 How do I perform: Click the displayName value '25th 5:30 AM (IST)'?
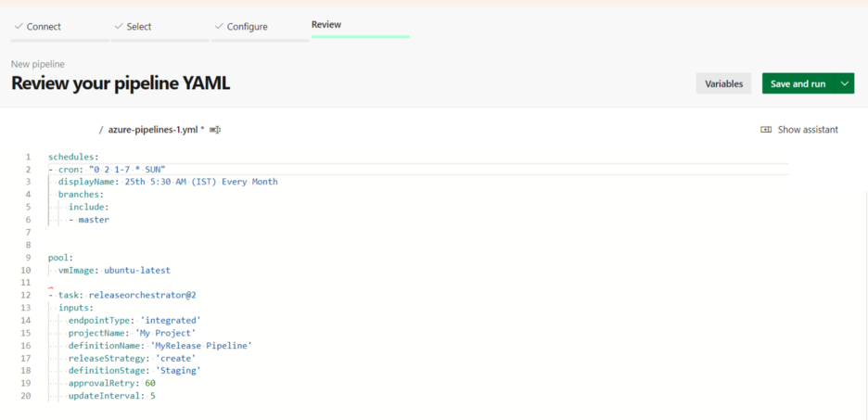click(171, 182)
